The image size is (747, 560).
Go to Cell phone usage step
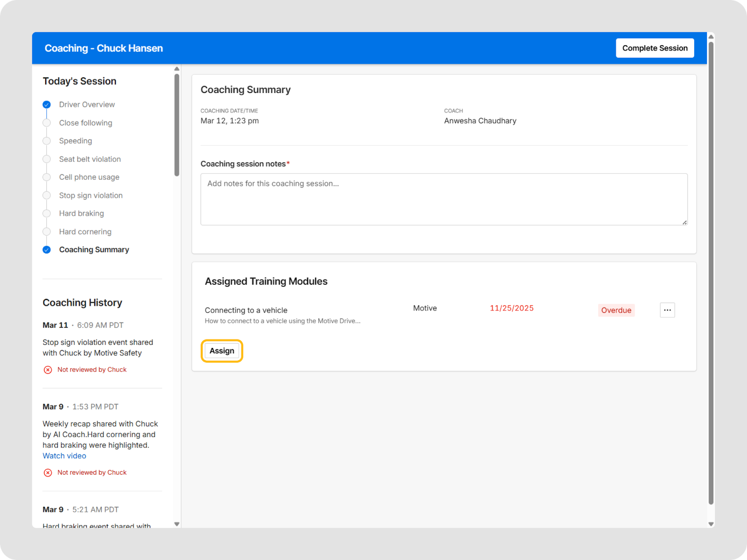coord(89,177)
